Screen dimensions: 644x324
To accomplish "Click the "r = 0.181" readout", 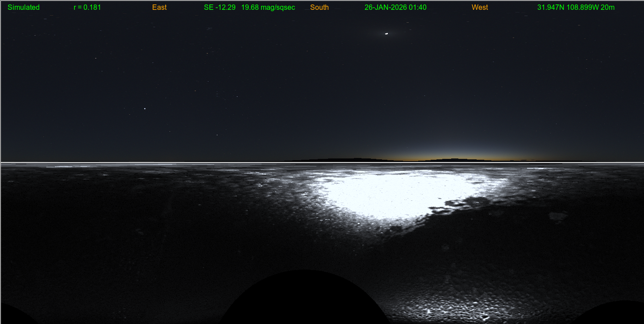I will click(87, 8).
